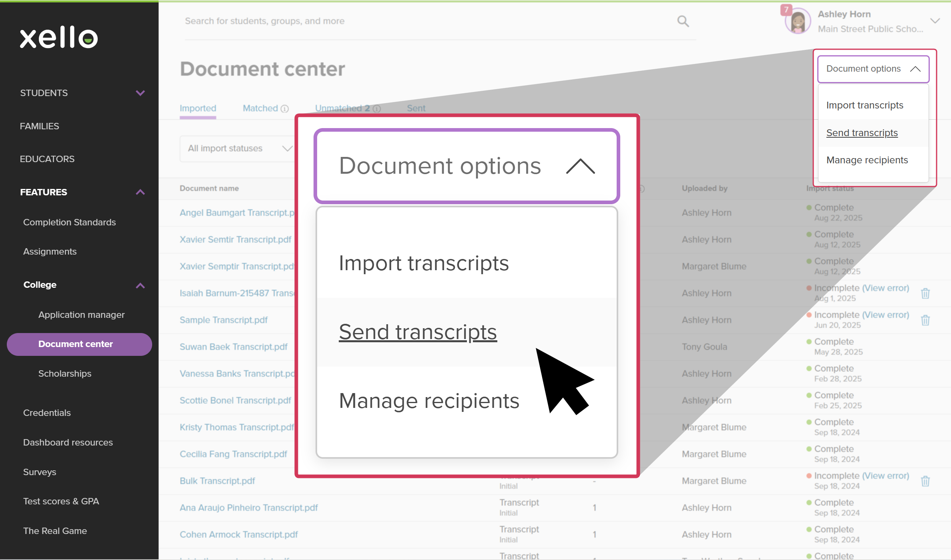Open Scholarships in the sidebar

coord(65,373)
